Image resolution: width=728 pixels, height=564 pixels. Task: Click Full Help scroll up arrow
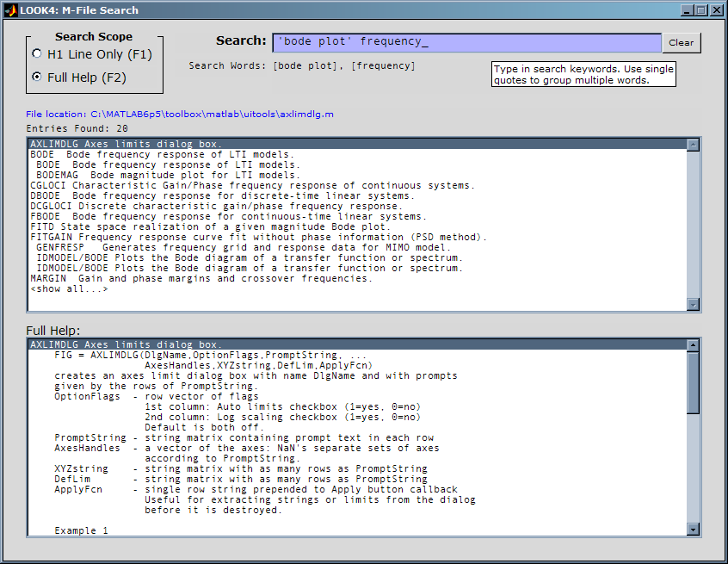click(x=693, y=345)
